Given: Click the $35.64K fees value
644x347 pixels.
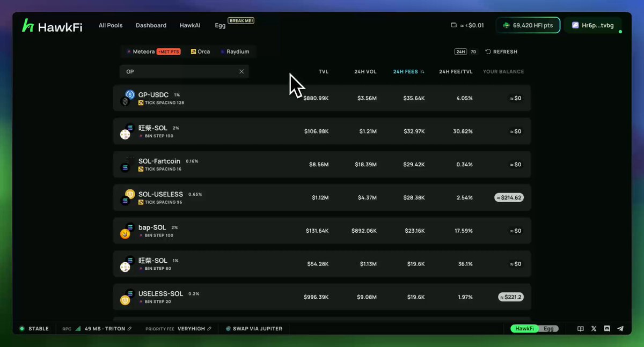Looking at the screenshot, I should point(414,98).
